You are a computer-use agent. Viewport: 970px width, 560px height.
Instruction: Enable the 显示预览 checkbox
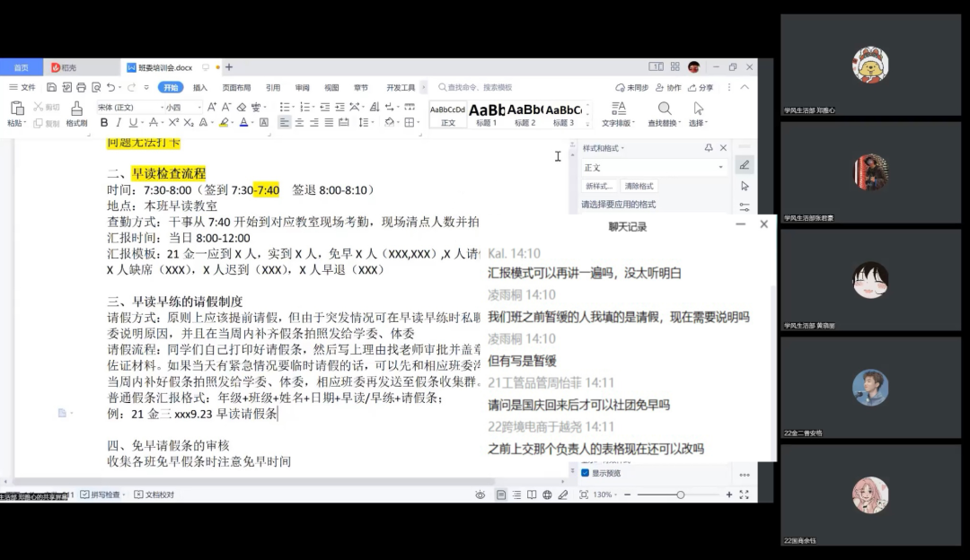pos(585,473)
